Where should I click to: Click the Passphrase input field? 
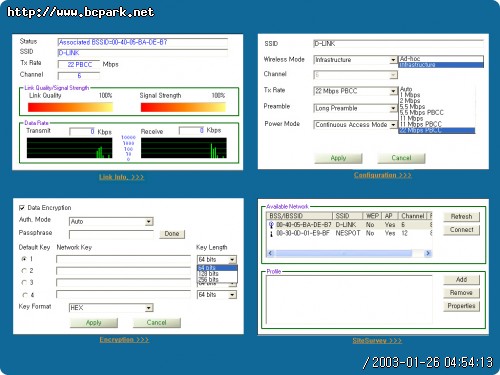[111, 234]
